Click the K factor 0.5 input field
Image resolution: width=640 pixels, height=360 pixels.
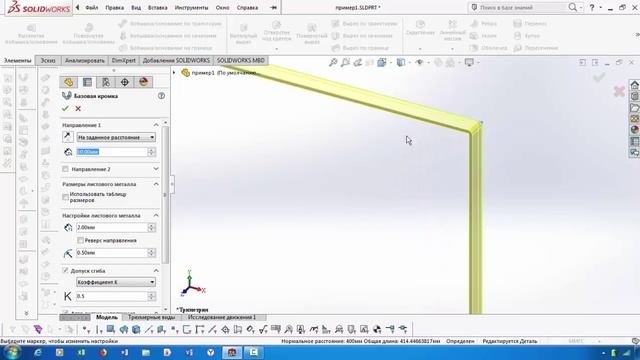click(112, 296)
